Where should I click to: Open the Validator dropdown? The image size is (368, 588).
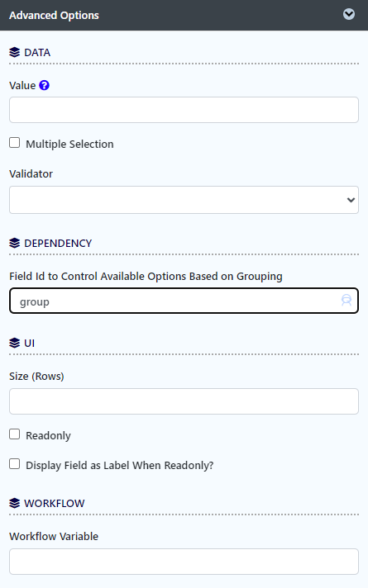point(184,200)
